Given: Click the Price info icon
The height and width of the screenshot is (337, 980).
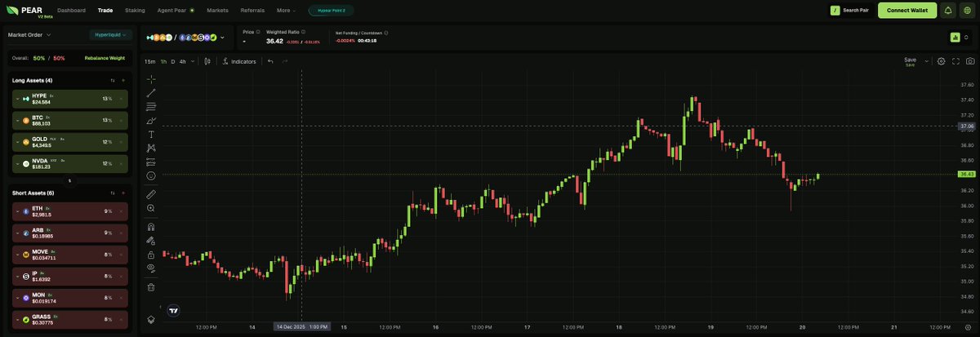Looking at the screenshot, I should click(258, 32).
